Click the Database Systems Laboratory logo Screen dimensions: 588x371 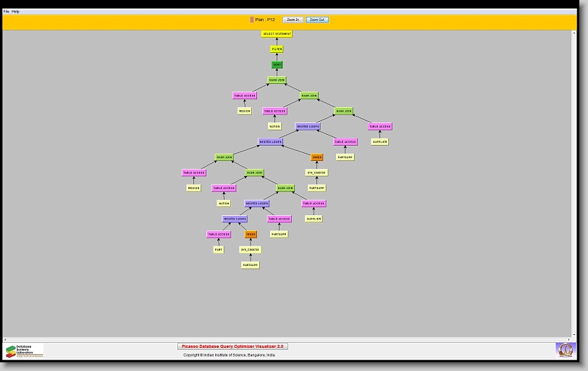[25, 351]
